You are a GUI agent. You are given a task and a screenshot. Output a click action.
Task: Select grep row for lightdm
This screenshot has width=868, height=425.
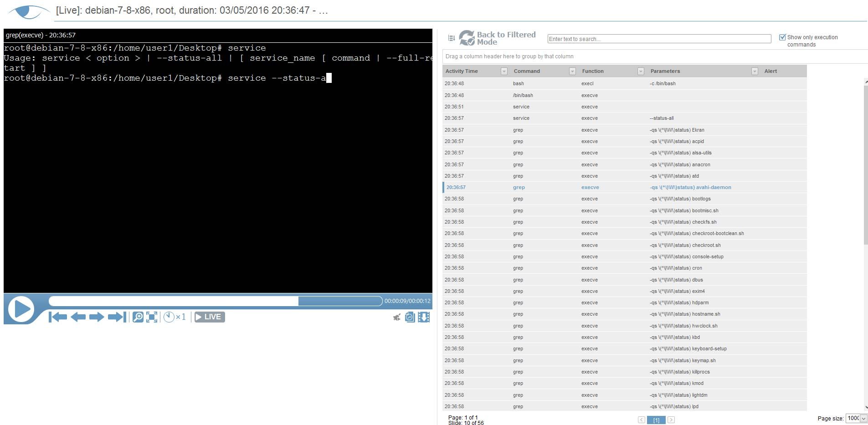(x=624, y=395)
